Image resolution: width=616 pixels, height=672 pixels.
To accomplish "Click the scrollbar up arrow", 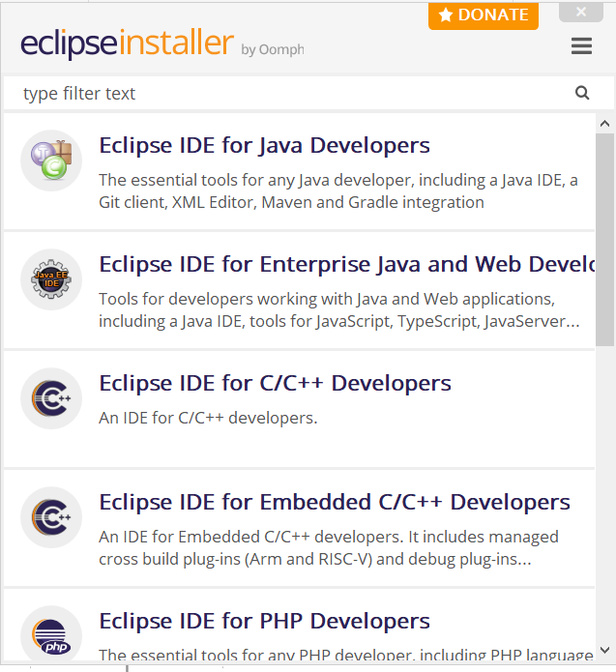I will pos(604,124).
